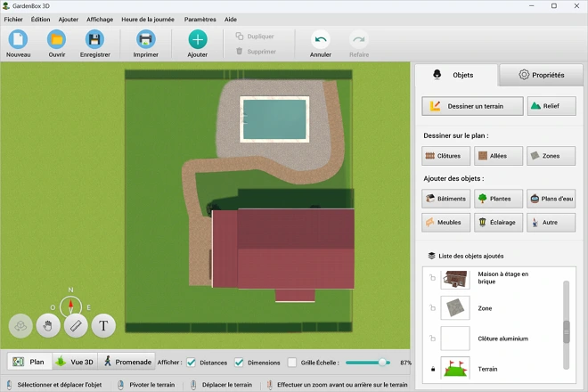Undo last action with Annuler

(321, 39)
